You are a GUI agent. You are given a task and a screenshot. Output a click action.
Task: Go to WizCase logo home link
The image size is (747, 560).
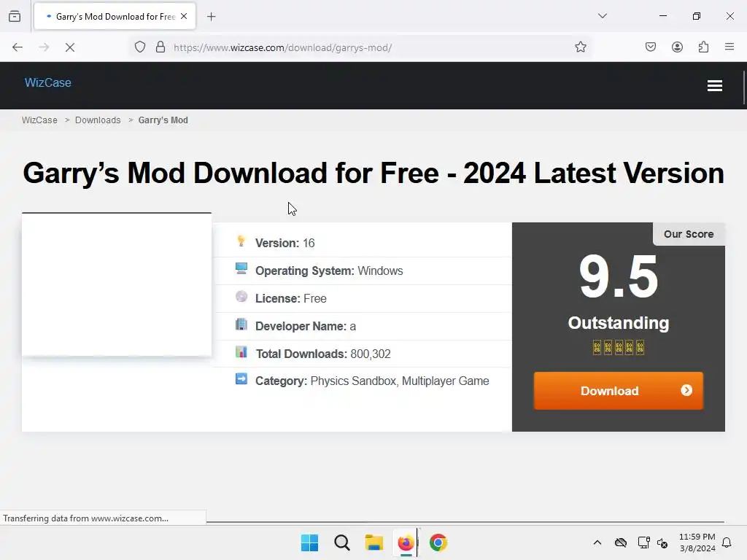47,83
